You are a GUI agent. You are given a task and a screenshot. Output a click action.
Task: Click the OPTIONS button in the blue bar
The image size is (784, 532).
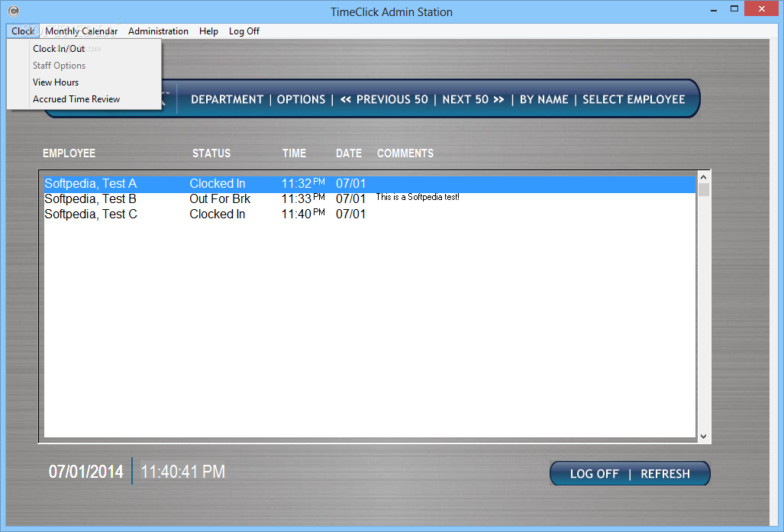click(x=301, y=99)
